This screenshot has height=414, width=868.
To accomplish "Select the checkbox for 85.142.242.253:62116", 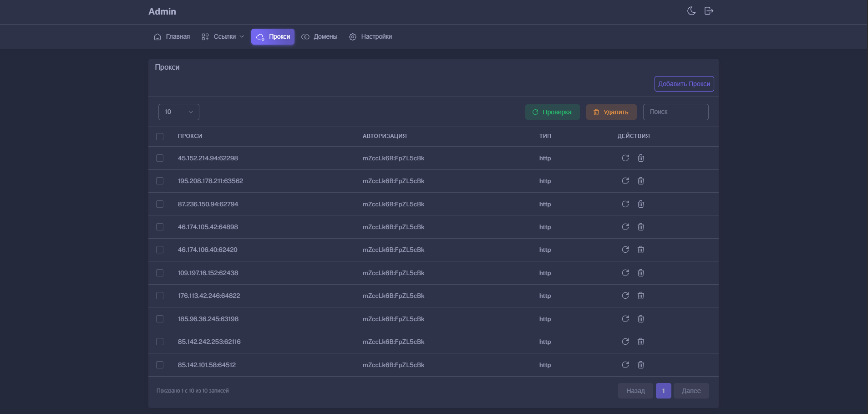I will click(x=160, y=342).
